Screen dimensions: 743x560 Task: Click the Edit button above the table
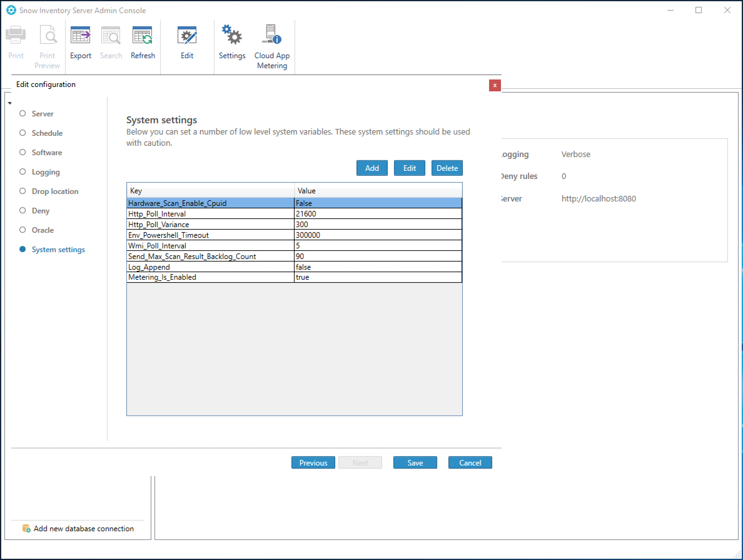(409, 168)
